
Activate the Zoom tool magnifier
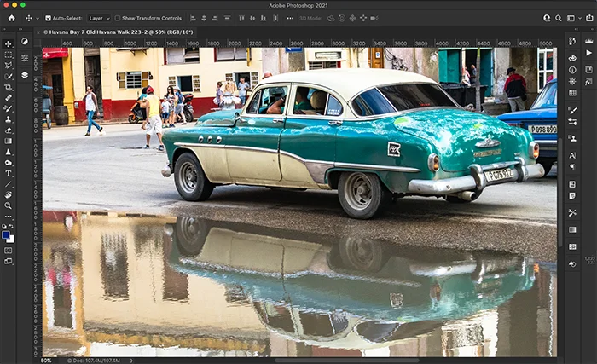click(9, 205)
